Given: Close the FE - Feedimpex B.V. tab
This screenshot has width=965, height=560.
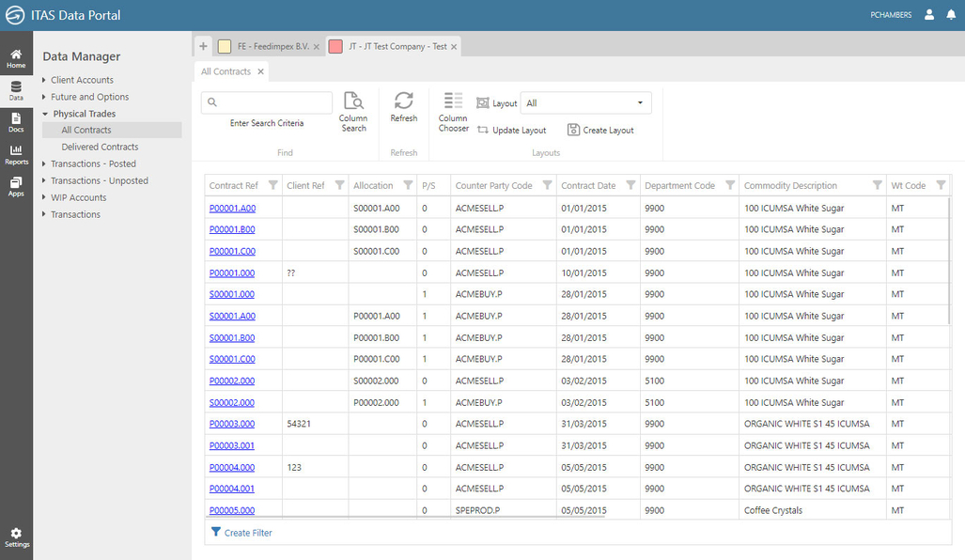Looking at the screenshot, I should pos(317,47).
